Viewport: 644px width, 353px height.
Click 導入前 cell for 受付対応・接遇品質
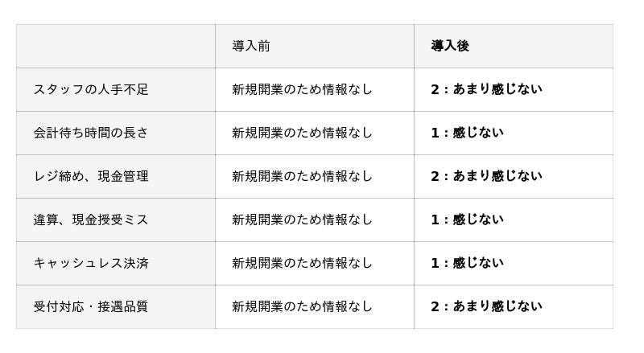[x=302, y=306]
